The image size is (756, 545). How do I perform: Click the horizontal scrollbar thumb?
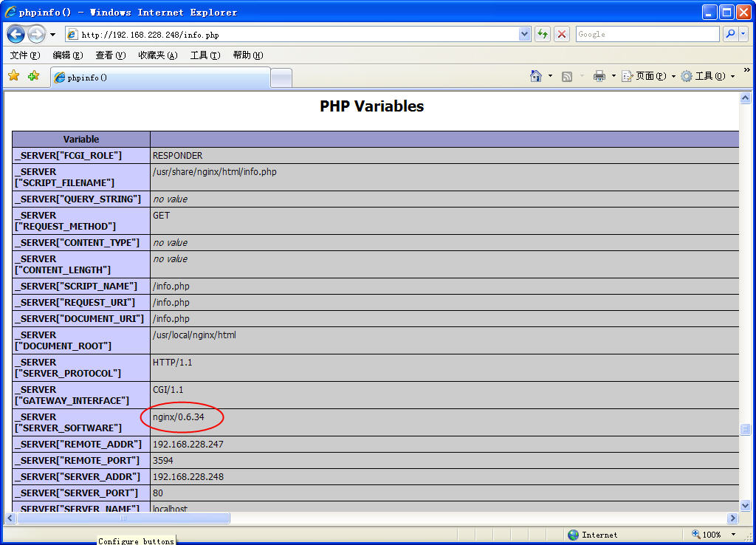[x=123, y=518]
